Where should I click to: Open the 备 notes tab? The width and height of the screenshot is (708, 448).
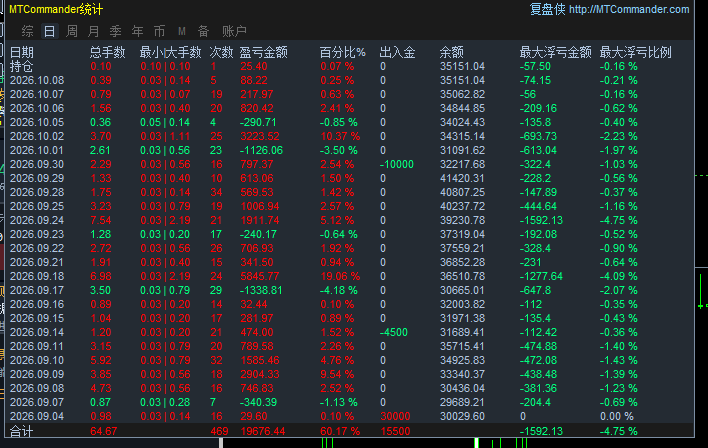click(204, 31)
